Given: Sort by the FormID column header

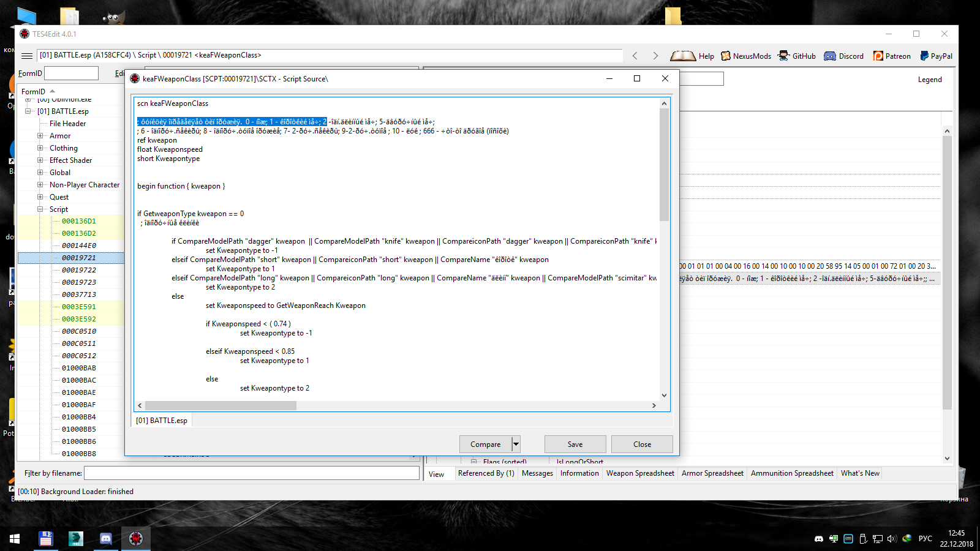Looking at the screenshot, I should click(33, 92).
